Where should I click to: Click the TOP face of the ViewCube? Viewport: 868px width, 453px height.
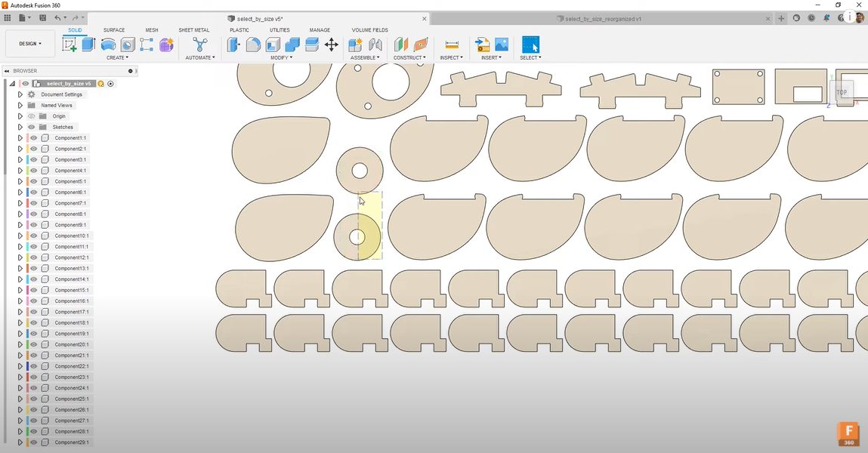pyautogui.click(x=841, y=92)
